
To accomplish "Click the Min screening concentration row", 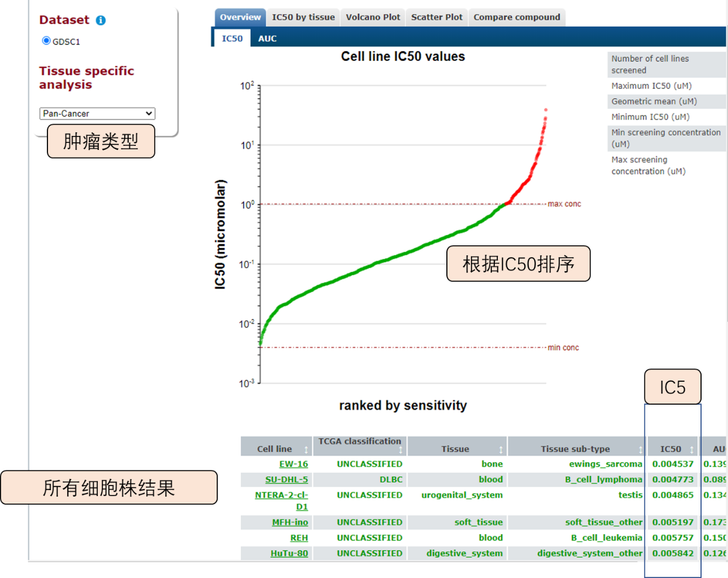I will 667,138.
